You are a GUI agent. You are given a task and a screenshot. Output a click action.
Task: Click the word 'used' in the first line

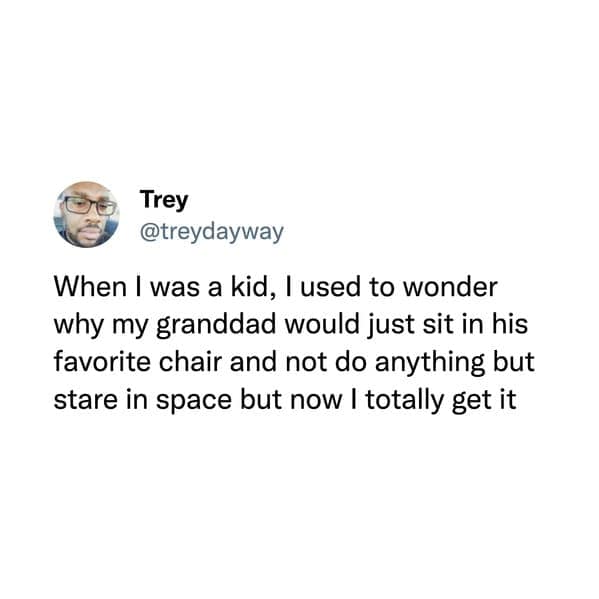[x=330, y=287]
